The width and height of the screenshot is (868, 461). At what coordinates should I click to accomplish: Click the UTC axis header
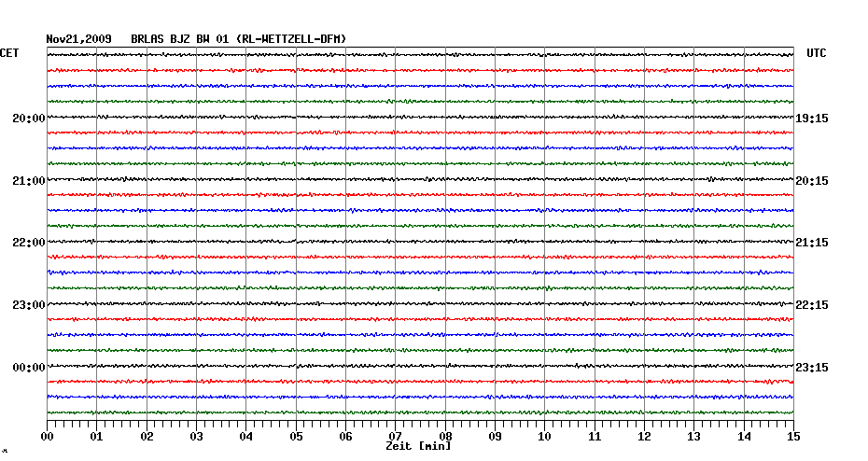point(817,53)
